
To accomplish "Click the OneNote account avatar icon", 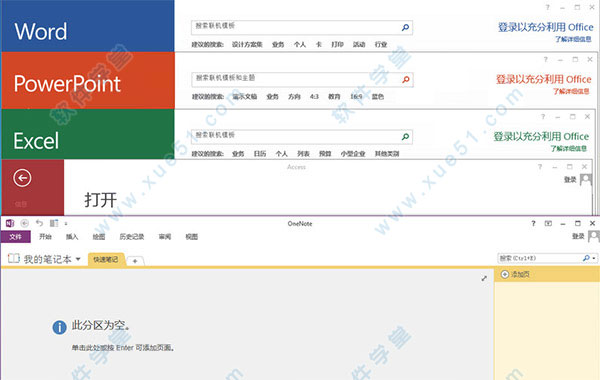I will [594, 236].
